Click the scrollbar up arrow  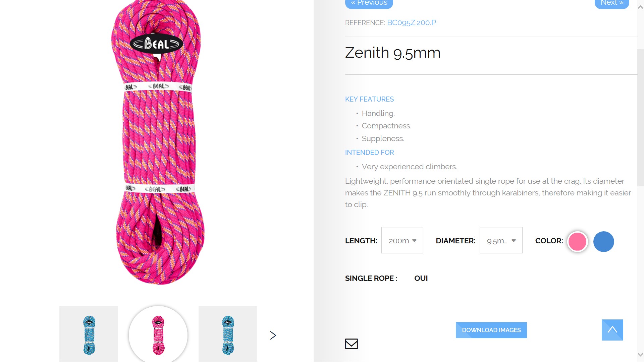tap(640, 7)
